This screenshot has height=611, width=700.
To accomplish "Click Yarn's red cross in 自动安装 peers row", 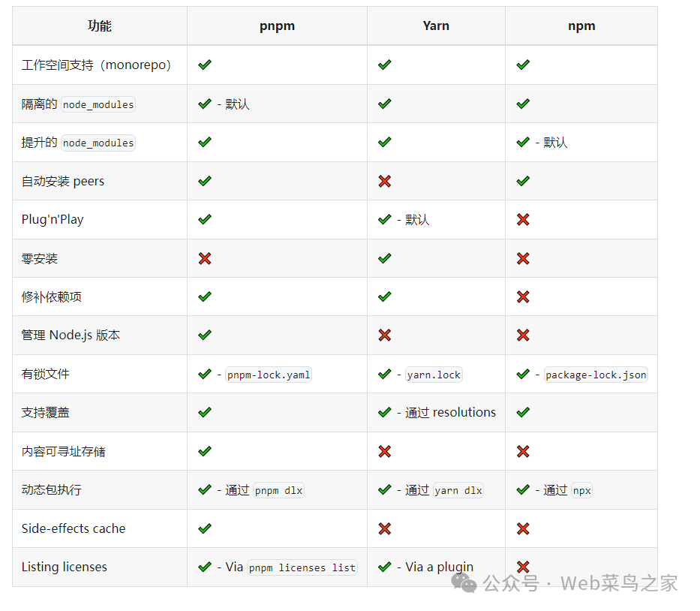I will point(384,182).
